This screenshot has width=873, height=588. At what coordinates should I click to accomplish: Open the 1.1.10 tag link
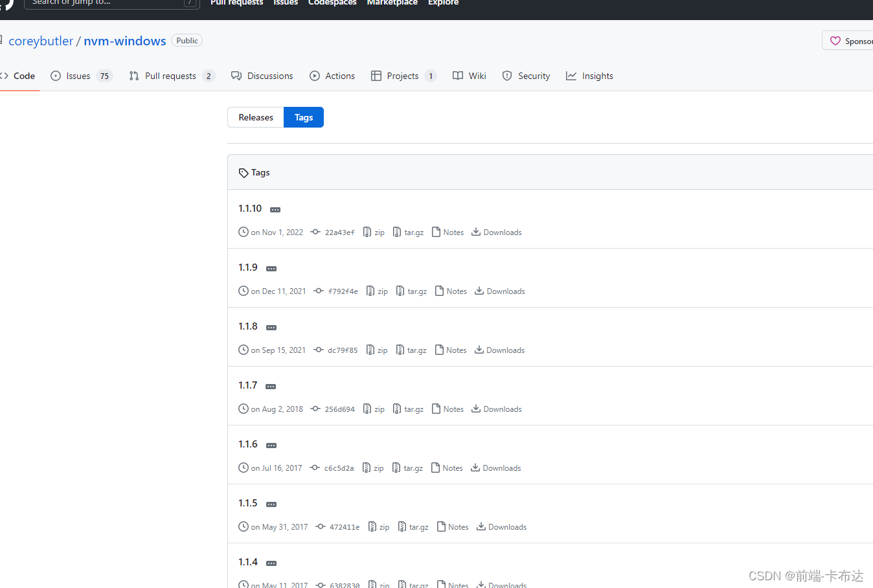pyautogui.click(x=250, y=209)
